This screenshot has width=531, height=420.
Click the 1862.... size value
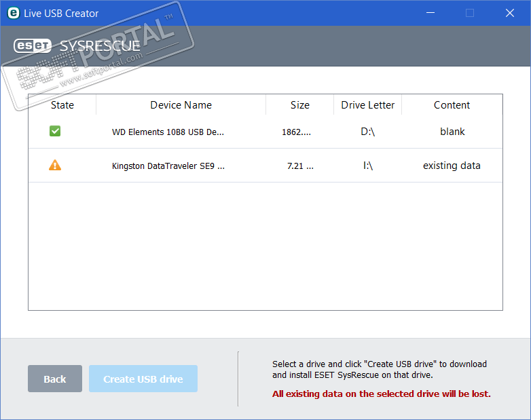[x=296, y=132]
